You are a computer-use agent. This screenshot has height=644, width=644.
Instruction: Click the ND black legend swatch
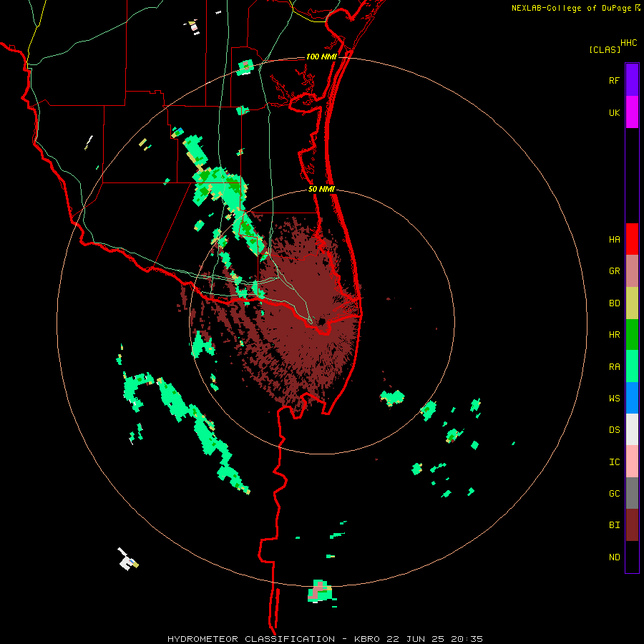tap(632, 557)
